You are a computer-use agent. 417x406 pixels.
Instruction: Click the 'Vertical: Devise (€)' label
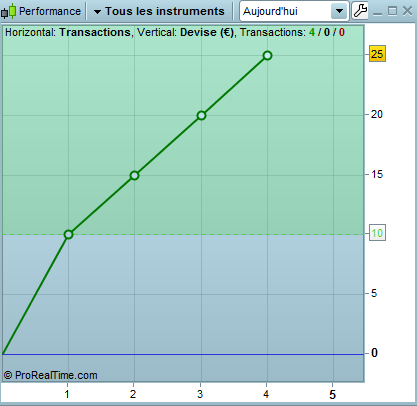(186, 32)
